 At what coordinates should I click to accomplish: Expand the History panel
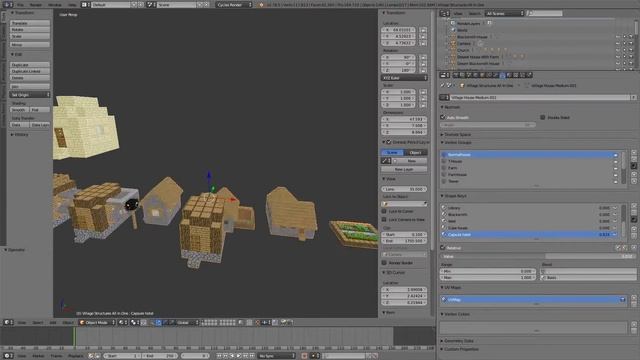[x=20, y=134]
